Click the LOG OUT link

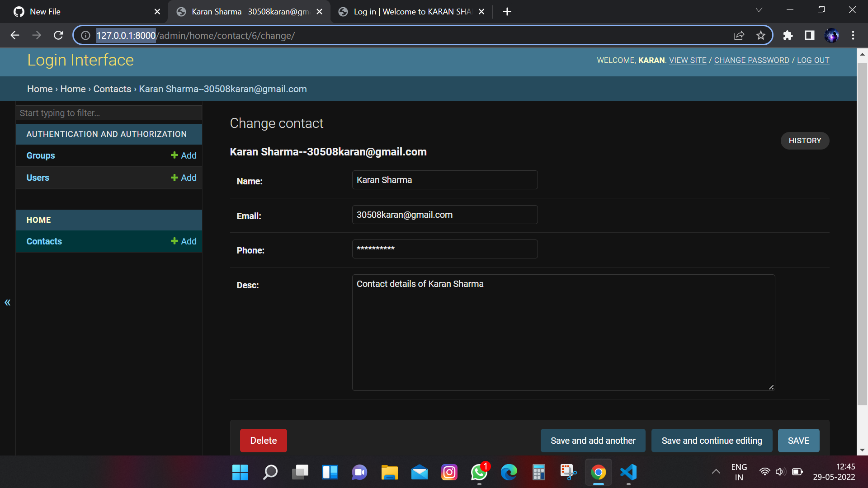pyautogui.click(x=813, y=60)
